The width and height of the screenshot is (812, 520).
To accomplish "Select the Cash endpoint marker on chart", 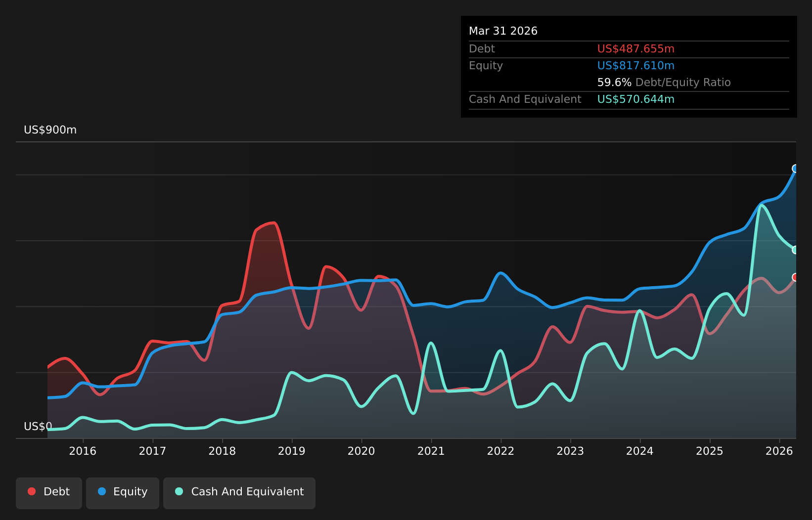I will (796, 250).
